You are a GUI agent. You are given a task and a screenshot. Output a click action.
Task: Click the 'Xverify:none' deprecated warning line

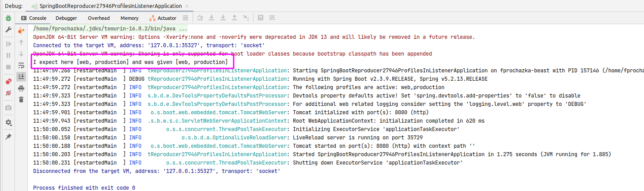254,37
